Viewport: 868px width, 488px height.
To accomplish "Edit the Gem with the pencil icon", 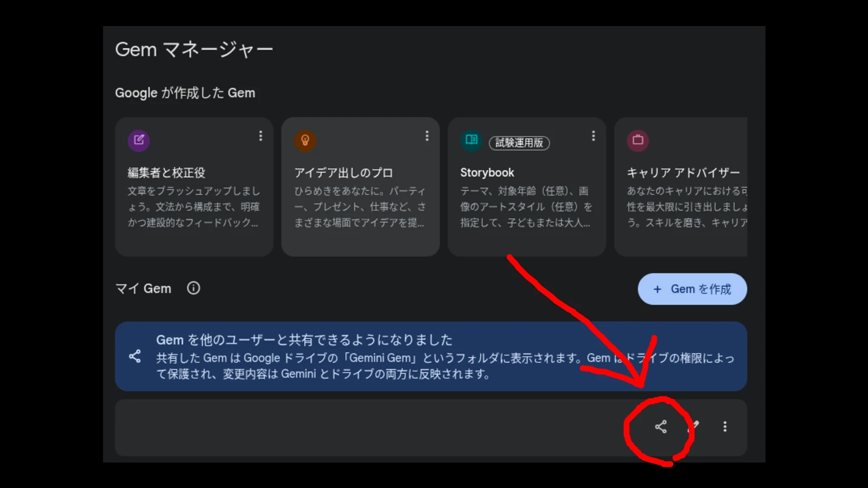I will click(x=694, y=426).
